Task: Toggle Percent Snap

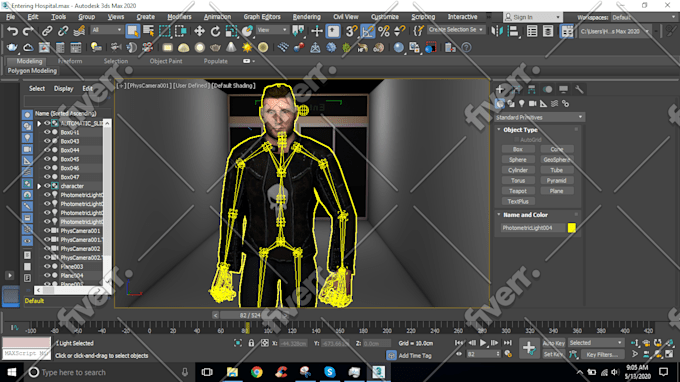Action: [384, 31]
